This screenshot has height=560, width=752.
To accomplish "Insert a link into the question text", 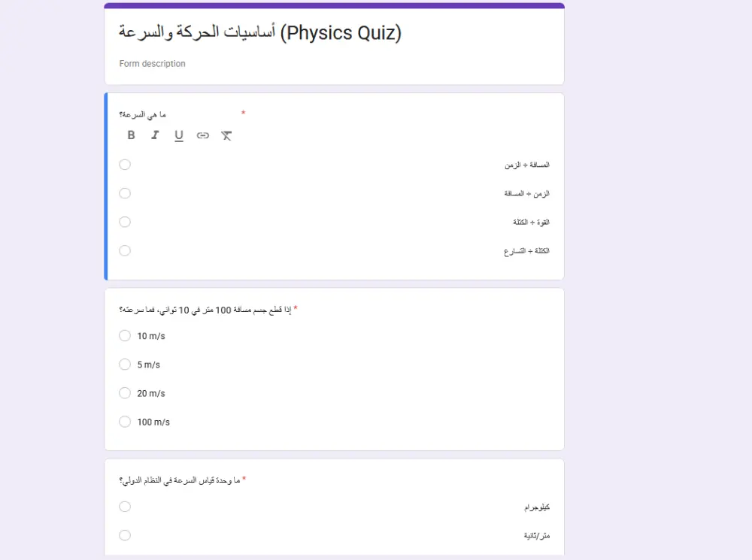I will [202, 135].
